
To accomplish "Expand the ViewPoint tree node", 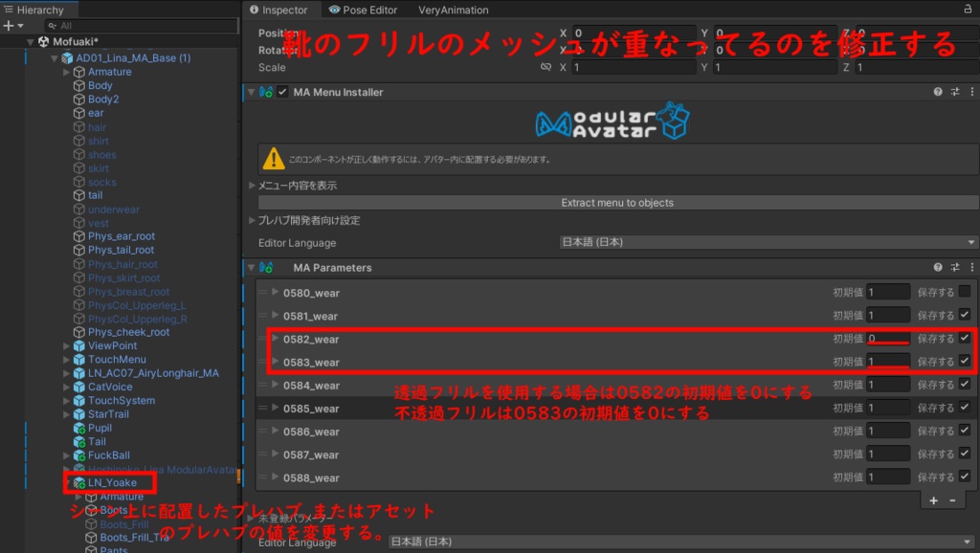I will (66, 345).
